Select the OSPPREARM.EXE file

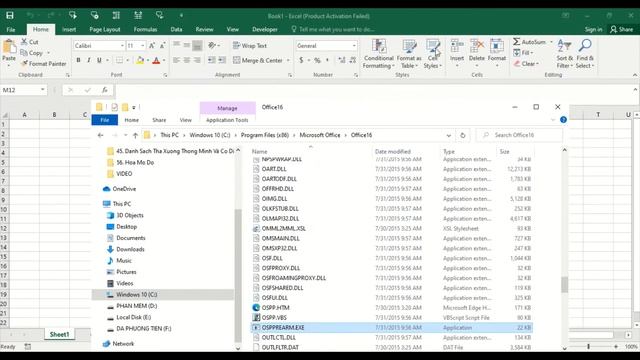[391, 327]
